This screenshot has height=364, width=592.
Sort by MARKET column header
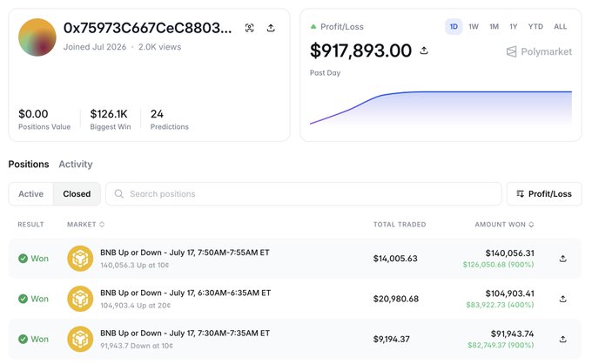85,225
